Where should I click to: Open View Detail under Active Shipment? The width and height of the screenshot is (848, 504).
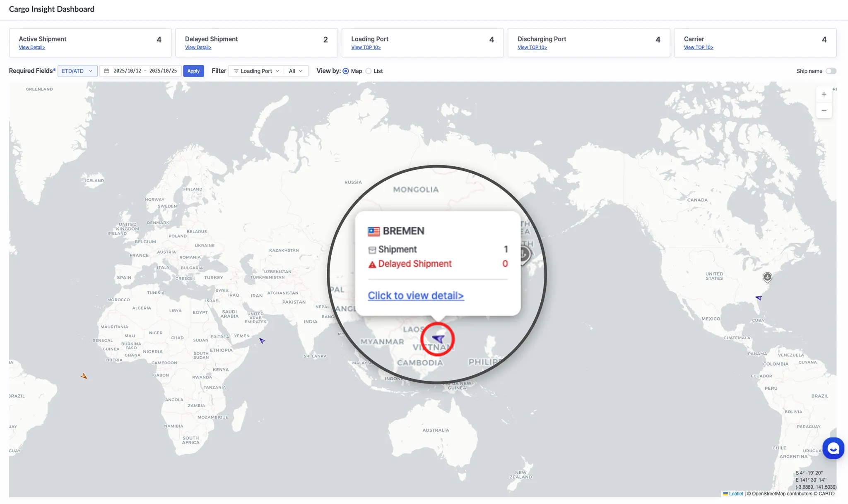tap(32, 48)
